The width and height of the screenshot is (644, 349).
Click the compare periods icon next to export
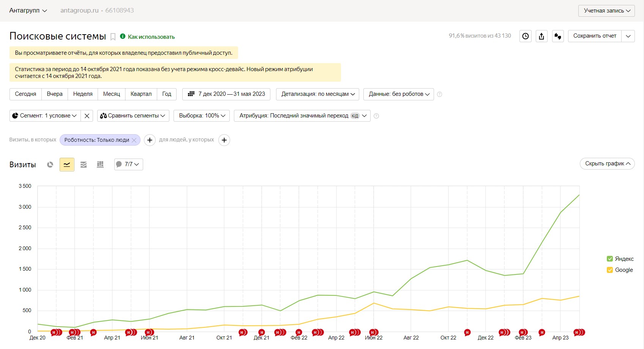pos(558,36)
